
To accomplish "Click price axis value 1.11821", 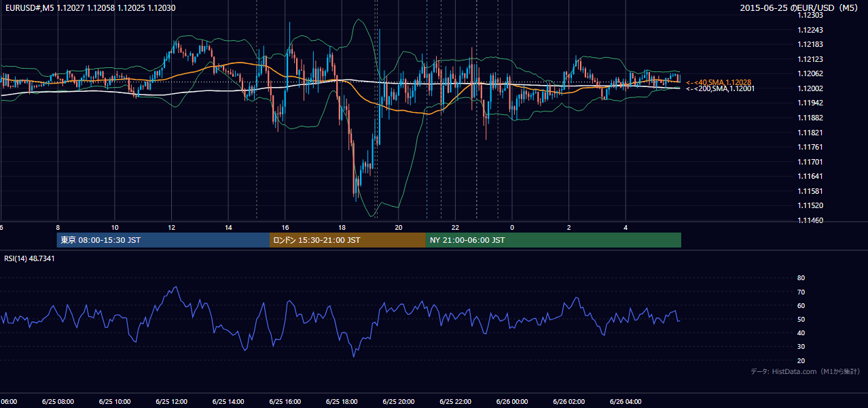I will 810,133.
